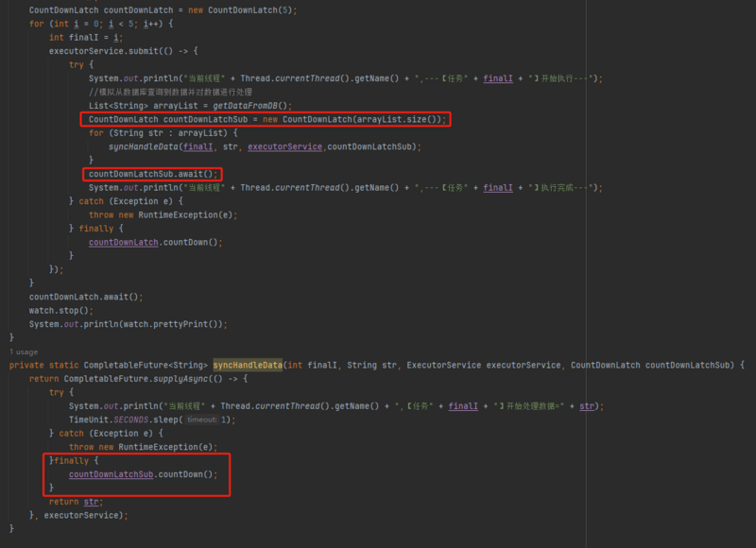Screen dimensions: 756x548
Task: Click the underlined countDownLatch in finally block
Action: (123, 243)
